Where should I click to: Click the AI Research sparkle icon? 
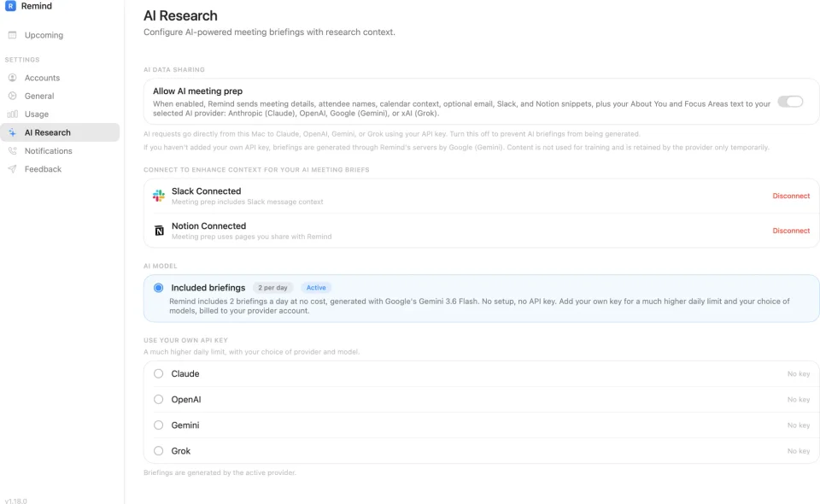pyautogui.click(x=13, y=132)
